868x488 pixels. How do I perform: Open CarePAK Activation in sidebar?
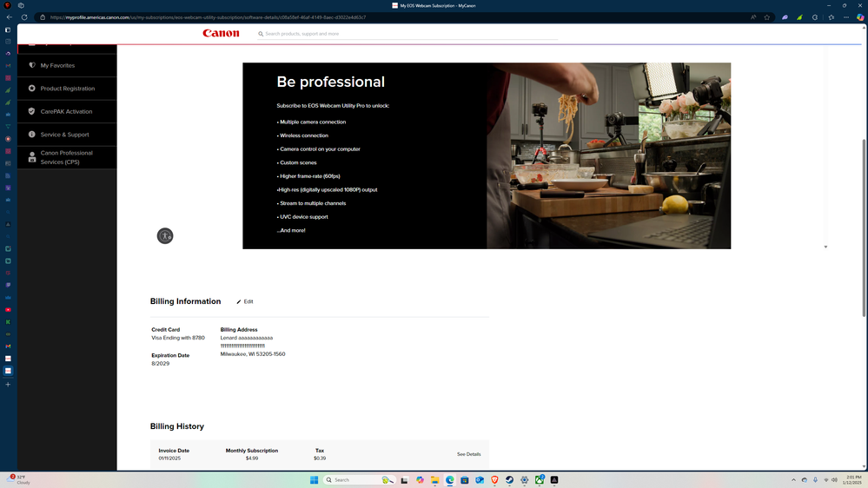point(67,111)
